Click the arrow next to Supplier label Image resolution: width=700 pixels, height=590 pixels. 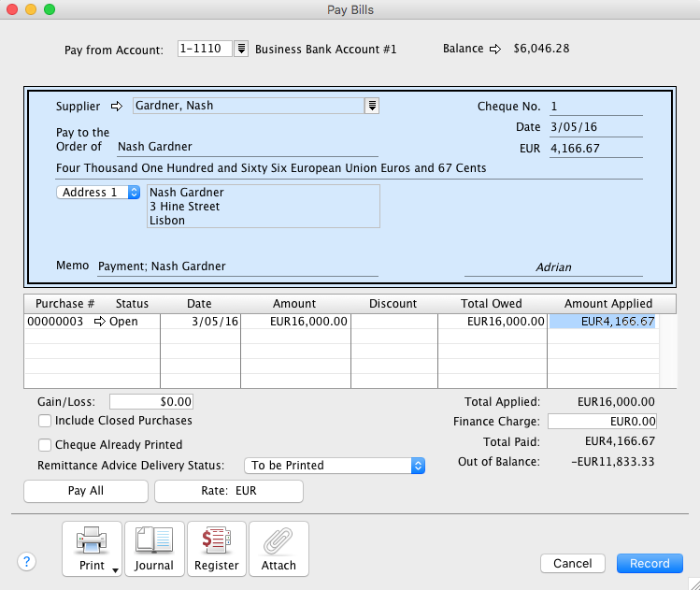[x=118, y=107]
